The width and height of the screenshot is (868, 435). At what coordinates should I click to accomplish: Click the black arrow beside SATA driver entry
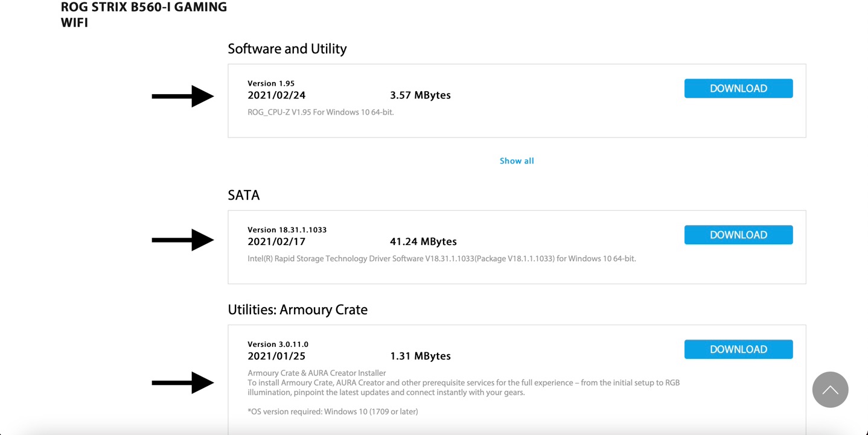pyautogui.click(x=182, y=240)
